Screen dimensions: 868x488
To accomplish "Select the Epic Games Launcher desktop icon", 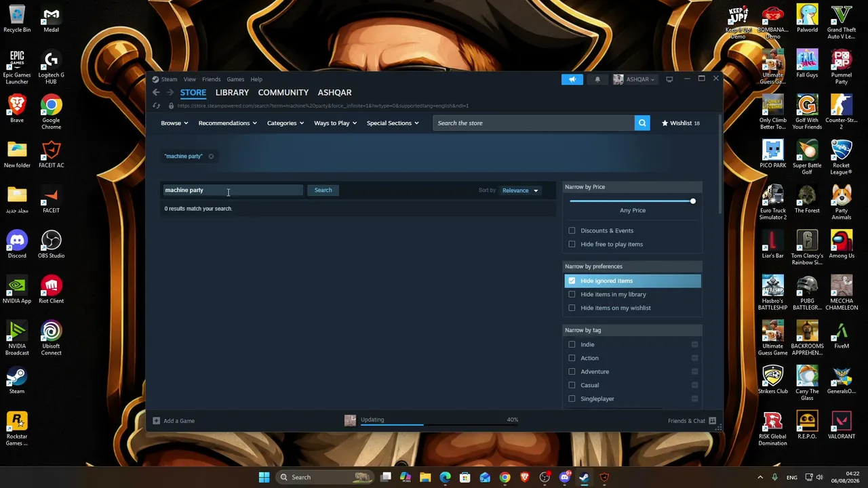I will point(17,67).
